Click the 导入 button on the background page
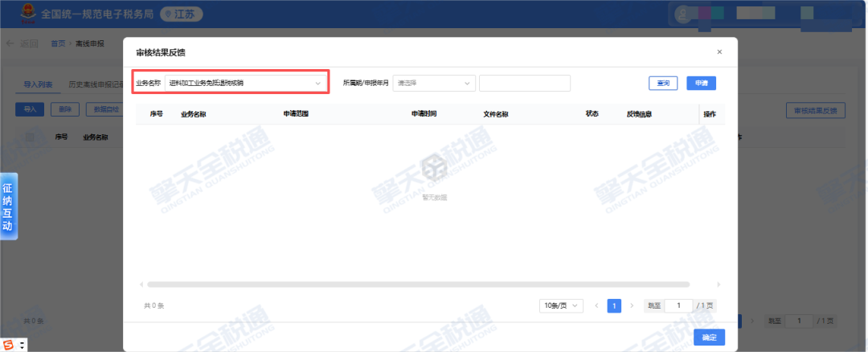The image size is (868, 352). (30, 109)
